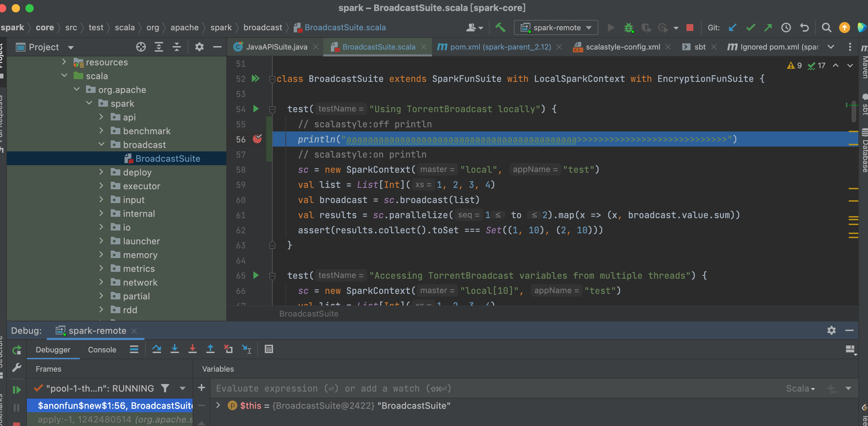
Task: Open Project panel settings gear
Action: 199,47
